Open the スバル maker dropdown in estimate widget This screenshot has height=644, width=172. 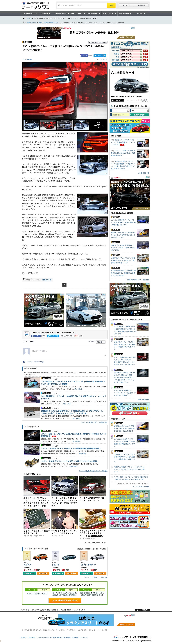[120, 111]
